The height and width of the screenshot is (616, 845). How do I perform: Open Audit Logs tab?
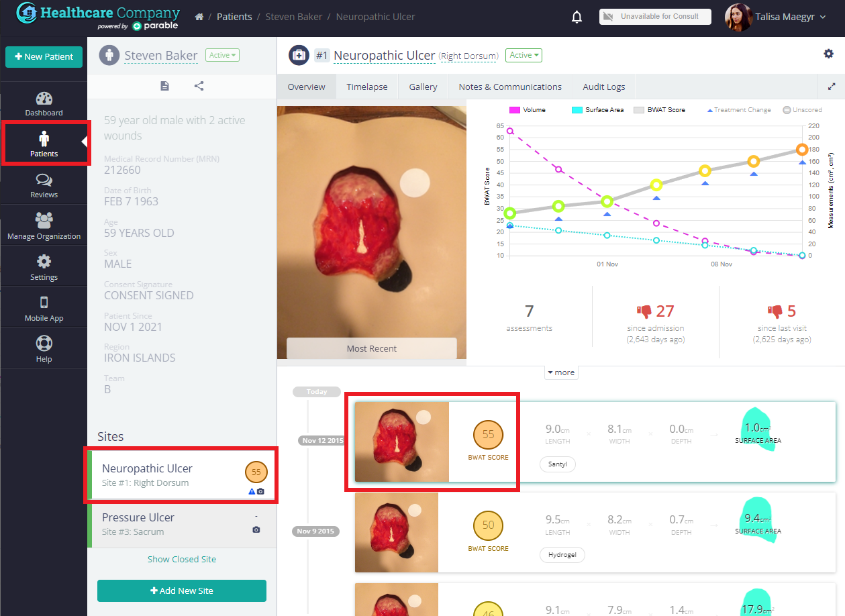[x=604, y=87]
